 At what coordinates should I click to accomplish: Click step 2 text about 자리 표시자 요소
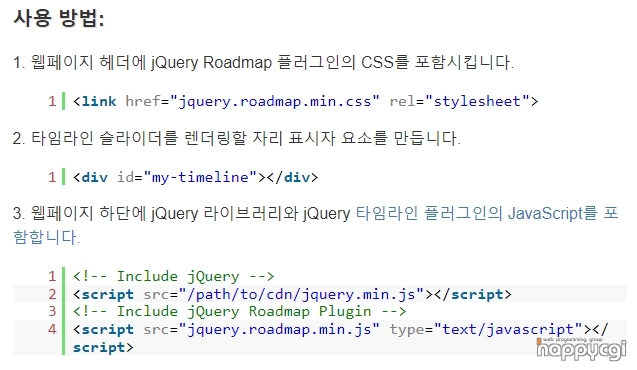tap(237, 138)
